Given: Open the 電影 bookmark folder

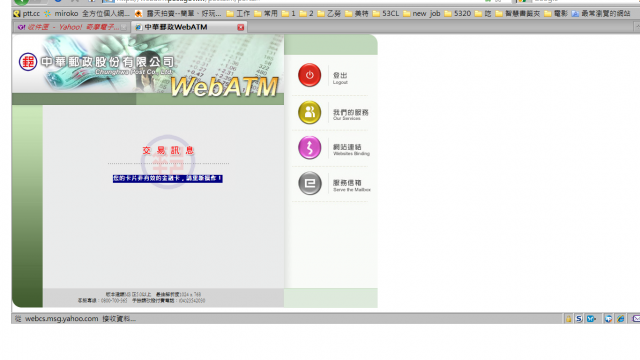Looking at the screenshot, I should [556, 13].
